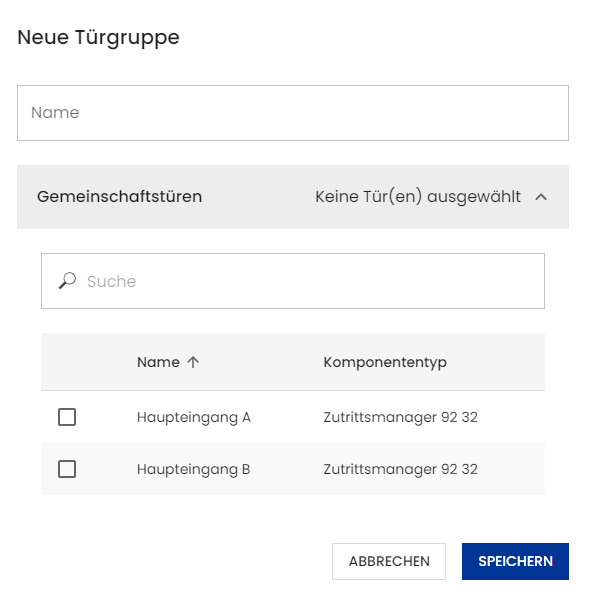Focus the Suche search field
Screen dimensions: 591x599
pos(293,281)
